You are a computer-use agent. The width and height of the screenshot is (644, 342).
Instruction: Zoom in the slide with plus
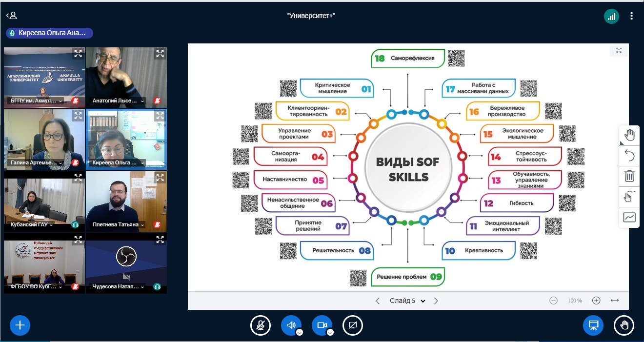pyautogui.click(x=596, y=301)
